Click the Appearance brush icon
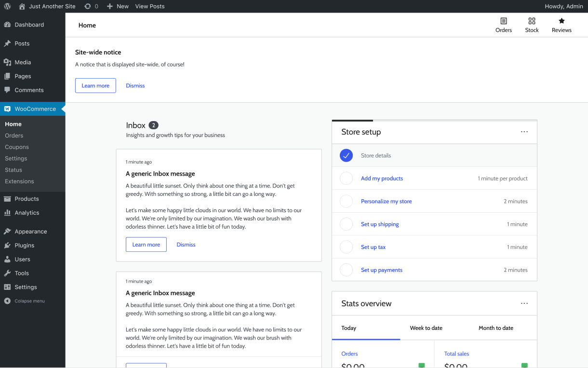The width and height of the screenshot is (588, 368). [x=7, y=232]
